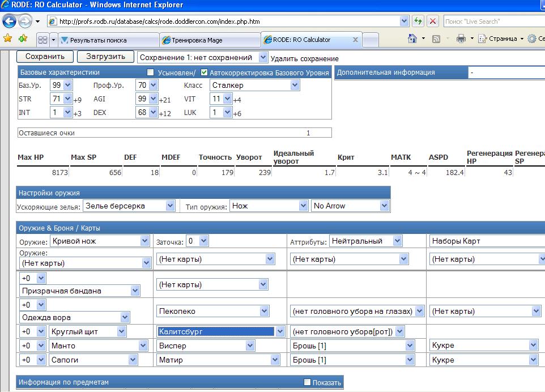Image resolution: width=545 pixels, height=392 pixels.
Task: Uncheck Автокорректировка Базового Уровня checkbox
Action: point(205,73)
